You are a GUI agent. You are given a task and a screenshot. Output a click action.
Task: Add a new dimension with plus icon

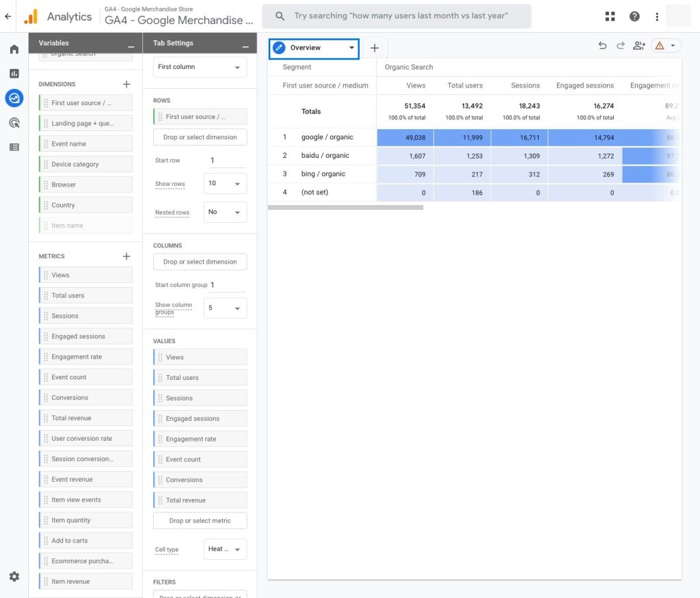[x=126, y=84]
